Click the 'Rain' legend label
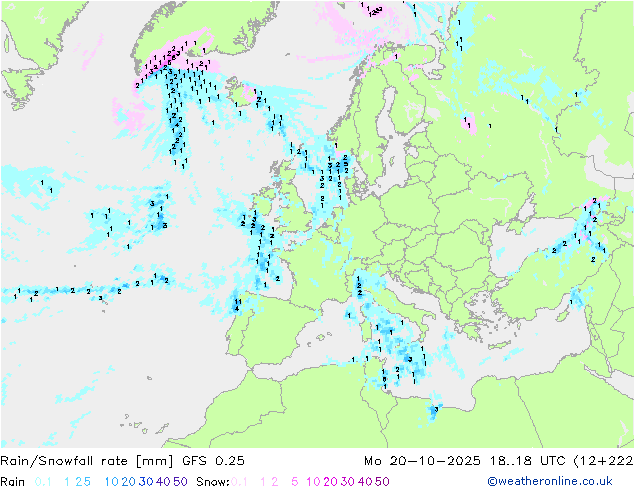The image size is (634, 490). (x=13, y=482)
